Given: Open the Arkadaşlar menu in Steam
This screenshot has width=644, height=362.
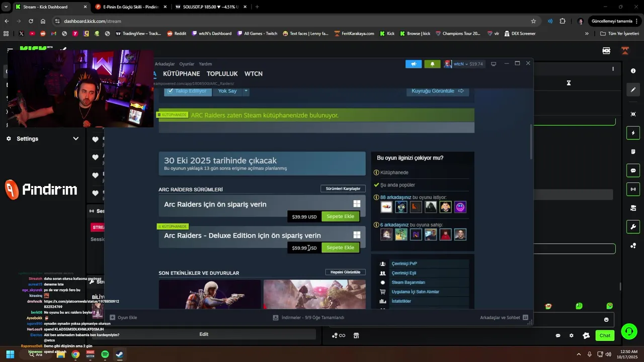Looking at the screenshot, I should pyautogui.click(x=165, y=64).
